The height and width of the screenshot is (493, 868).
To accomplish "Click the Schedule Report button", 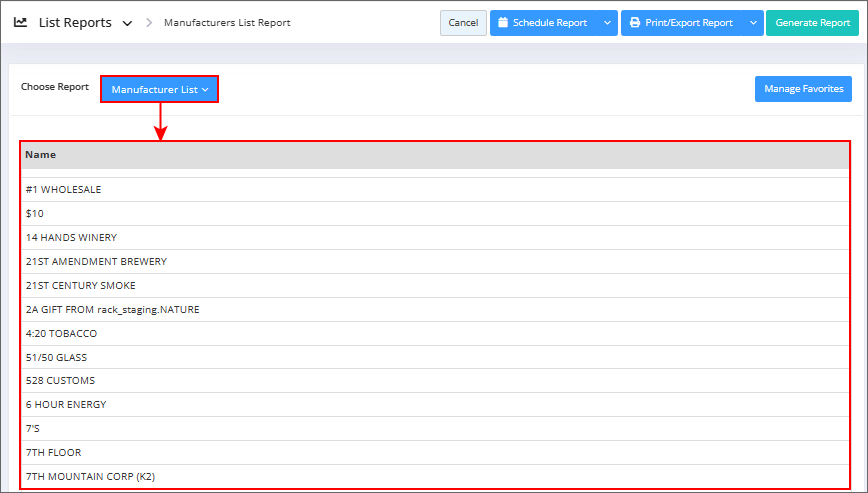I will [543, 23].
